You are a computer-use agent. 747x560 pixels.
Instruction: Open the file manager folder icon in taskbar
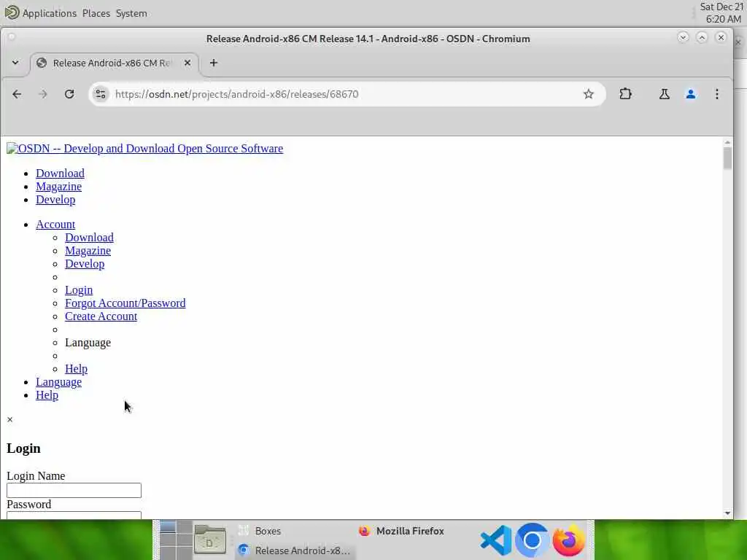tap(210, 540)
